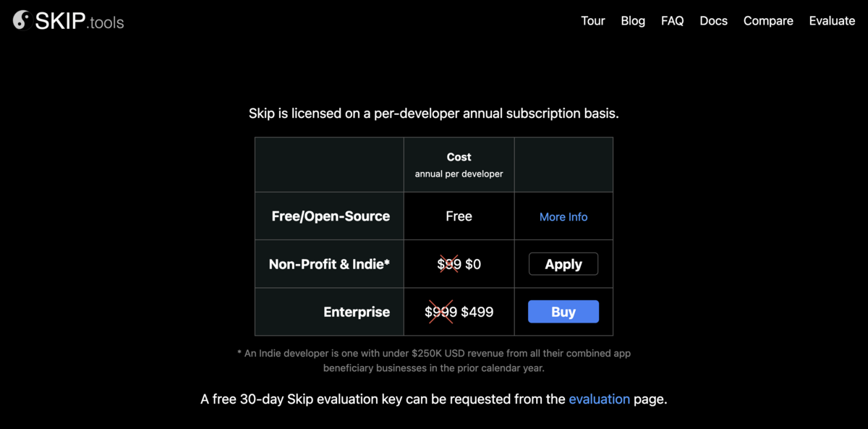Click the indie developer footnote text
The width and height of the screenshot is (868, 429).
[434, 360]
